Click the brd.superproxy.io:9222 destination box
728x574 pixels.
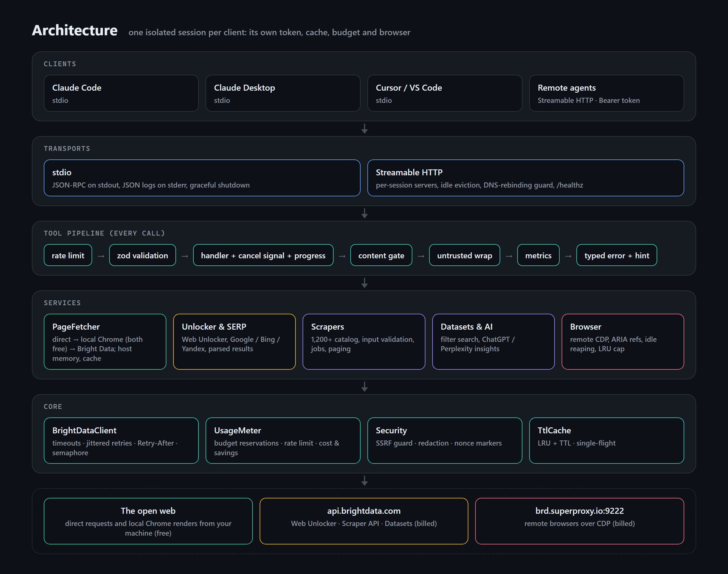pos(579,521)
